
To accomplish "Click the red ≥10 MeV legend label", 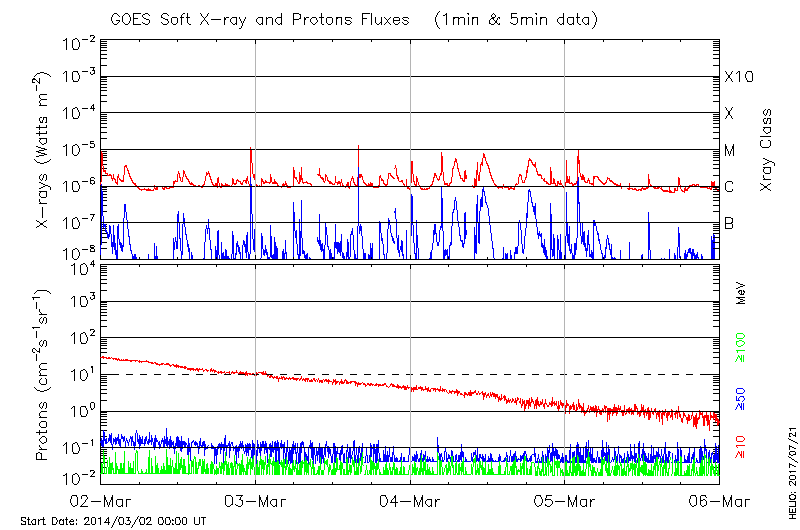I will (741, 443).
